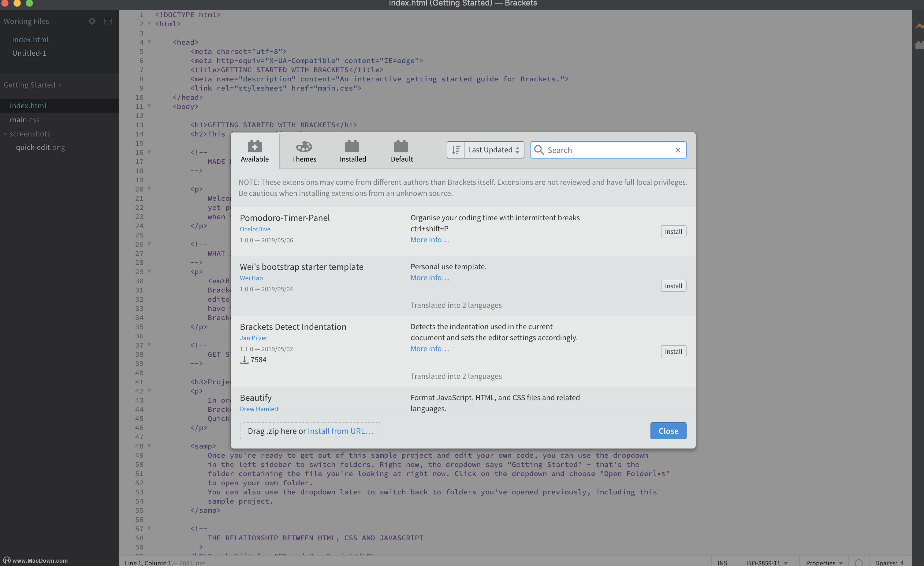The image size is (924, 566).
Task: Open author Jan Pilzer's link
Action: click(254, 338)
